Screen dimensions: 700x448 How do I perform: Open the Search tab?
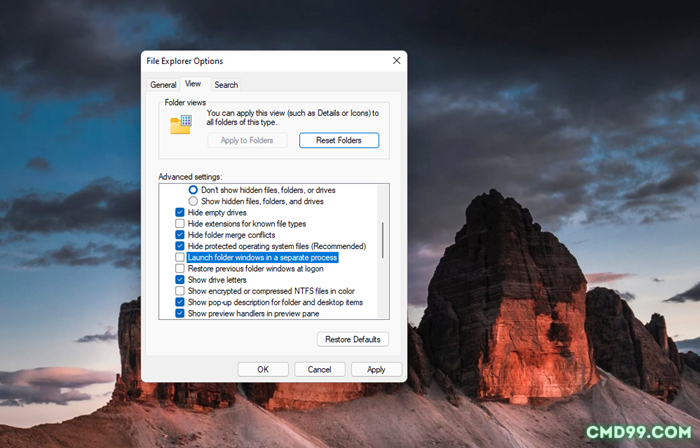tap(226, 85)
